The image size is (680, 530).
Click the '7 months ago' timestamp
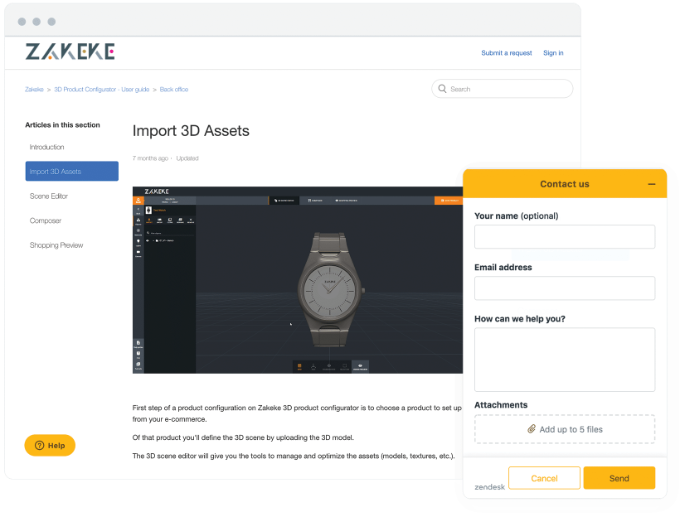tap(150, 158)
